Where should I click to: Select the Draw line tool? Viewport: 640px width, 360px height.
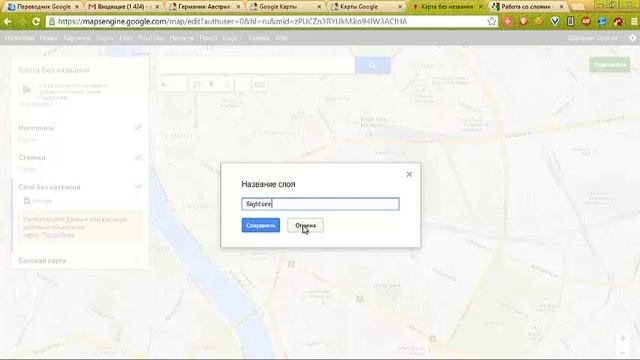click(x=227, y=85)
